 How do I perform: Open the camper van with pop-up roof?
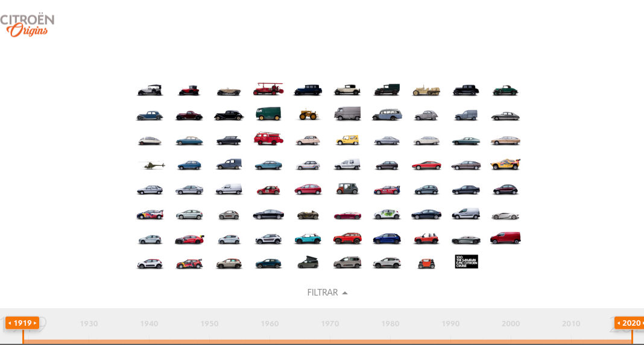pyautogui.click(x=308, y=263)
